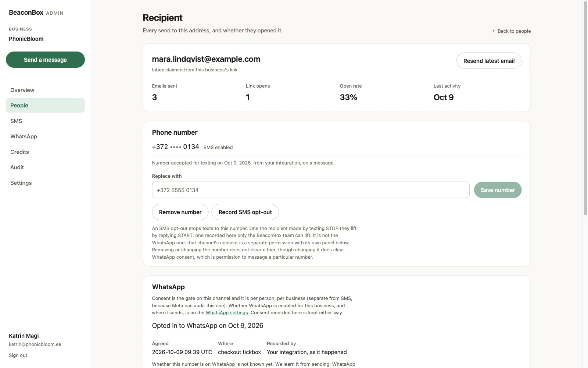The height and width of the screenshot is (368, 588).
Task: Click the page vertical scrollbar
Action: (x=585, y=109)
